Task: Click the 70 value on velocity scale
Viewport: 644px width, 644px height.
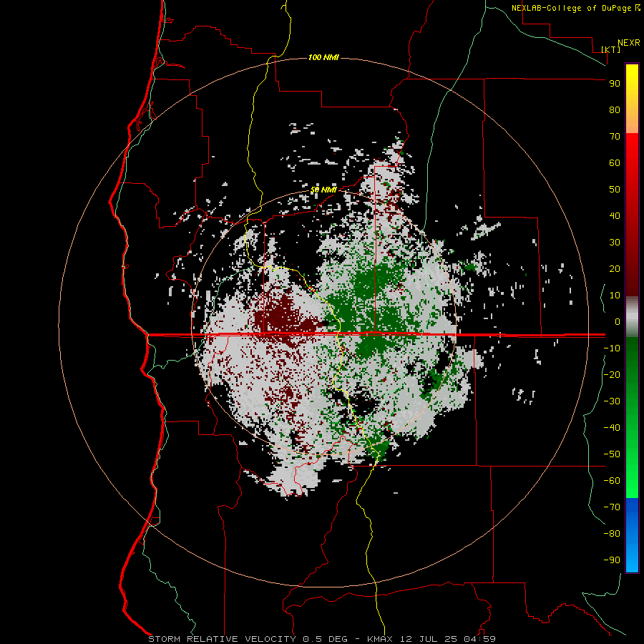Action: (x=615, y=137)
